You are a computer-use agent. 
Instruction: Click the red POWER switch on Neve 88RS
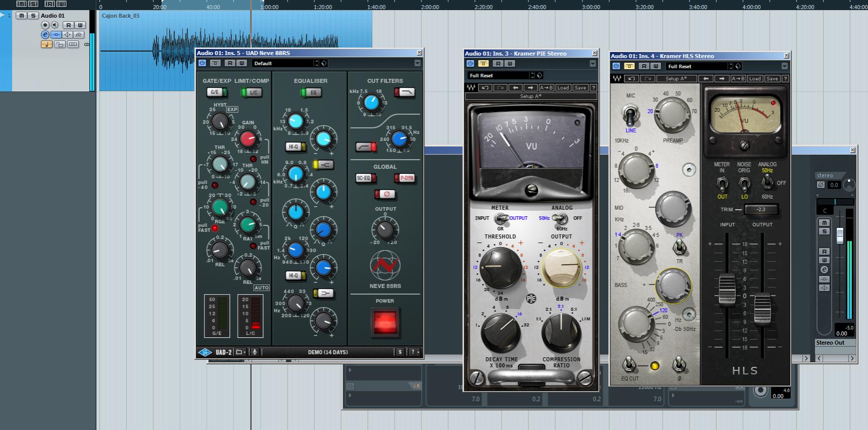385,322
